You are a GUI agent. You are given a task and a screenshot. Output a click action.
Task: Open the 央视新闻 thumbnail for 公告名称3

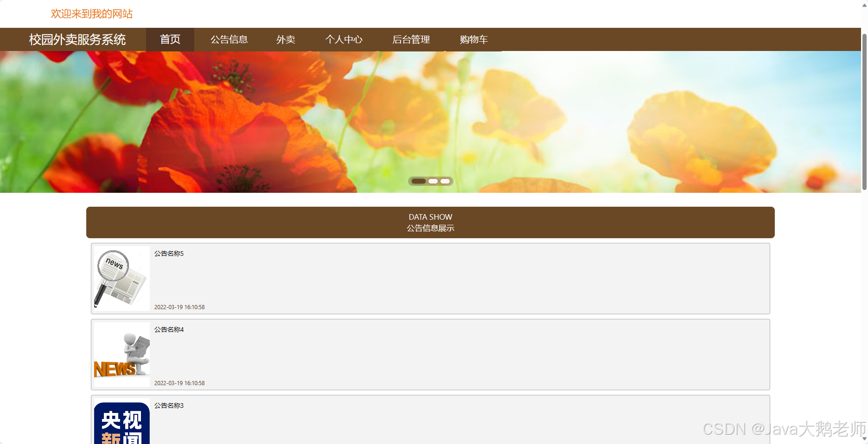pyautogui.click(x=122, y=421)
